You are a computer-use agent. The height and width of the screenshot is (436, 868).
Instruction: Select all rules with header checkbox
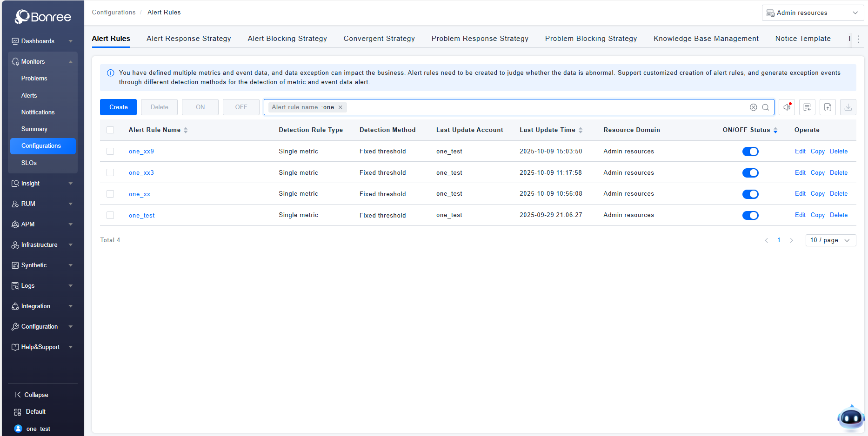tap(110, 130)
